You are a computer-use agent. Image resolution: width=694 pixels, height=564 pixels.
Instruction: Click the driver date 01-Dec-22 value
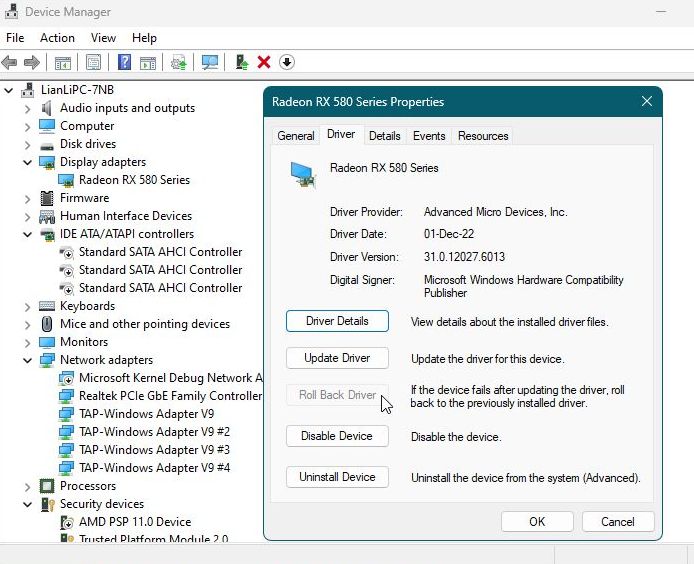(449, 234)
